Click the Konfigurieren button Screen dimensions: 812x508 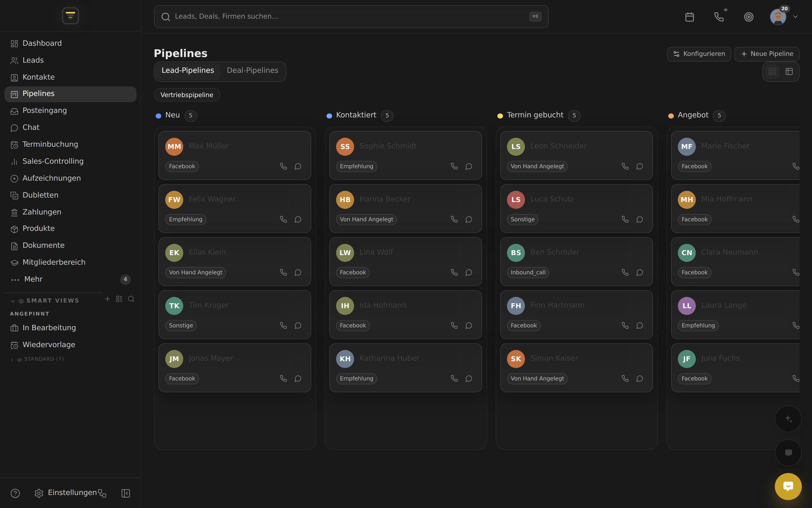point(699,54)
